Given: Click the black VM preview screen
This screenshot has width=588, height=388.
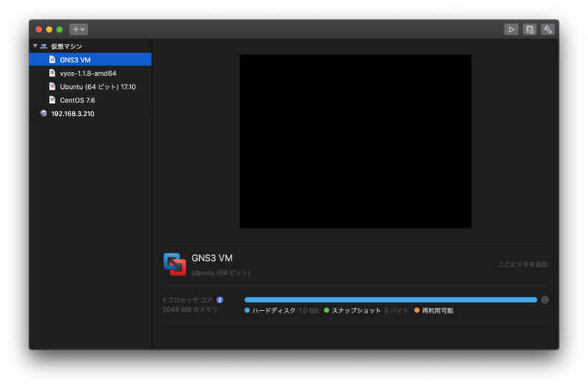Looking at the screenshot, I should point(356,141).
